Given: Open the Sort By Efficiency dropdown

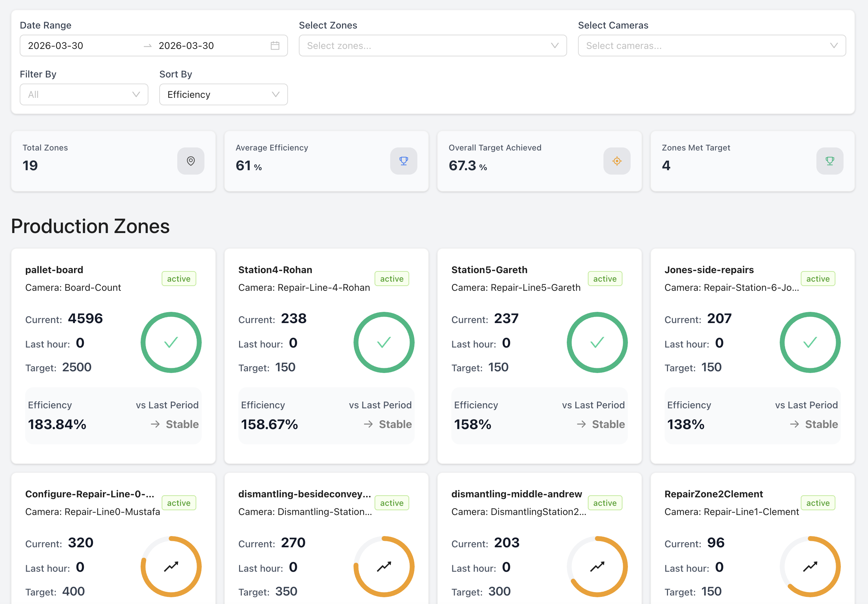Looking at the screenshot, I should coord(223,94).
